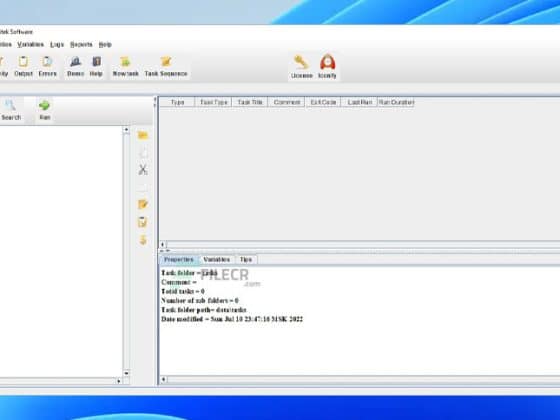This screenshot has height=420, width=560.
Task: Open the Output toolbar button
Action: pyautogui.click(x=23, y=66)
